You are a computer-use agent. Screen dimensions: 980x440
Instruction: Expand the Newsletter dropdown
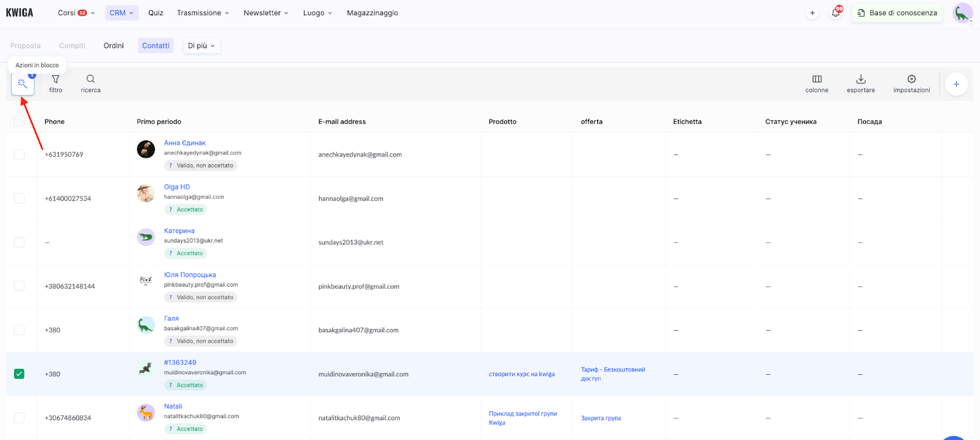(266, 13)
